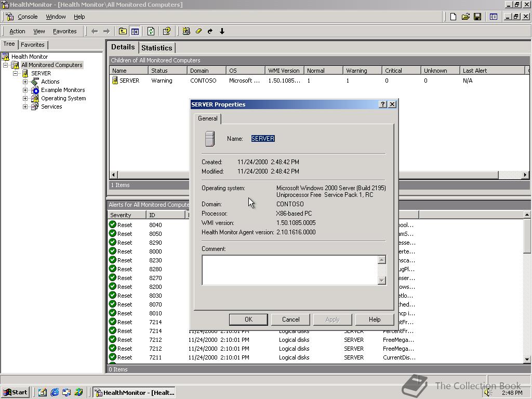Click the Up One Level folder icon
Image resolution: width=532 pixels, height=399 pixels.
coord(123,31)
